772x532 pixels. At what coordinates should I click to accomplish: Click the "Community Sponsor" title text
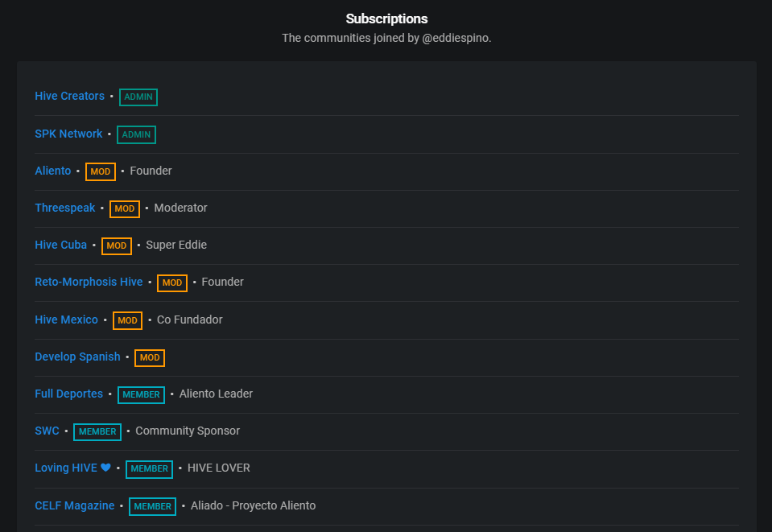(x=188, y=431)
